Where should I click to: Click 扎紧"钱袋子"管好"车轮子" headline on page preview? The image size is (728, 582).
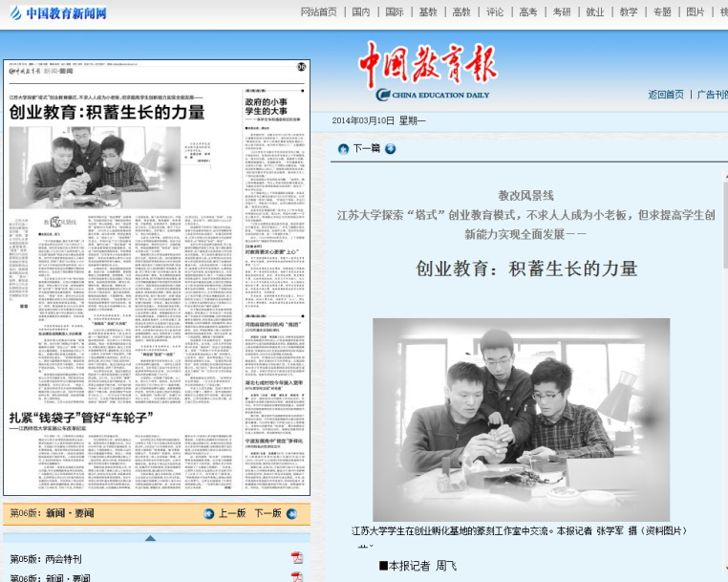pos(81,418)
